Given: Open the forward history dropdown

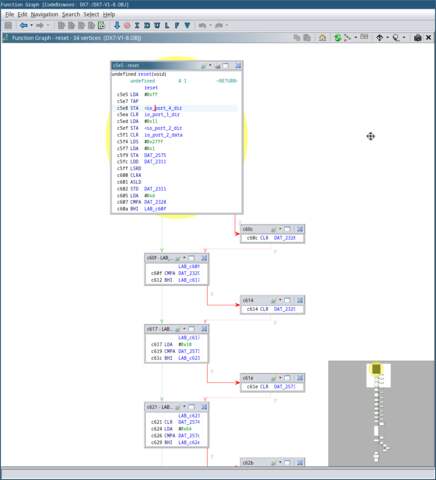Looking at the screenshot, I should (48, 25).
